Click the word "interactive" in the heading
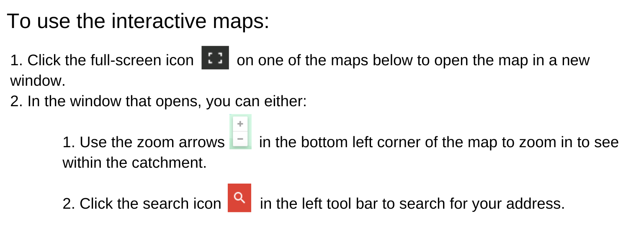Image resolution: width=644 pixels, height=225 pixels. (160, 21)
